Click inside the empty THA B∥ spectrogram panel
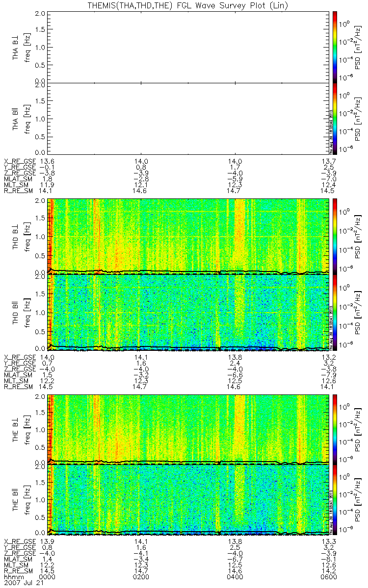The width and height of the screenshot is (368, 588). (x=188, y=118)
